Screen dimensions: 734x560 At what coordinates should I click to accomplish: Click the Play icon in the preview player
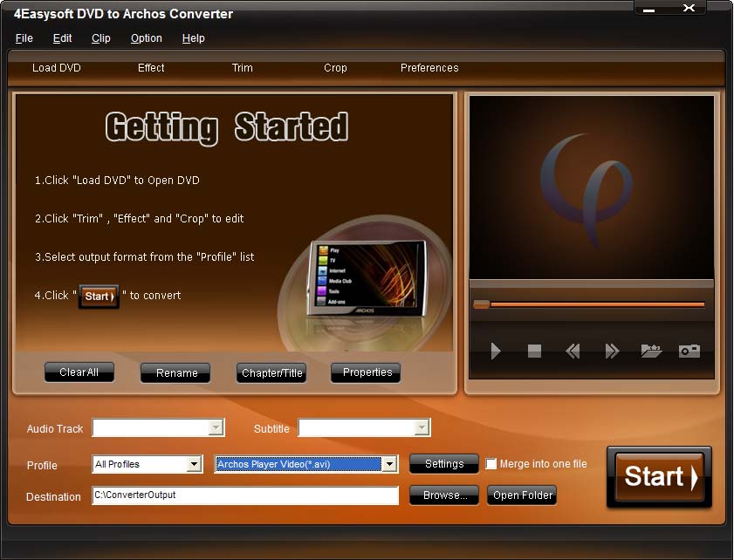coord(496,352)
